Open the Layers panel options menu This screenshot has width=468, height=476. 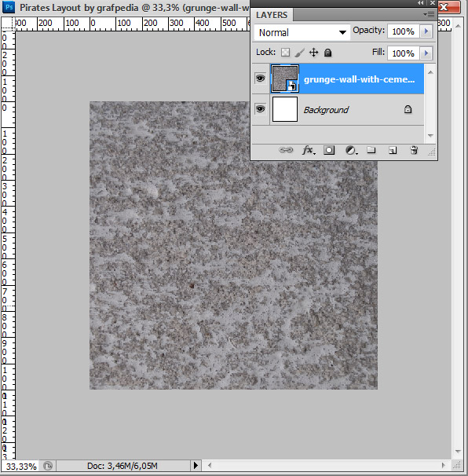429,14
